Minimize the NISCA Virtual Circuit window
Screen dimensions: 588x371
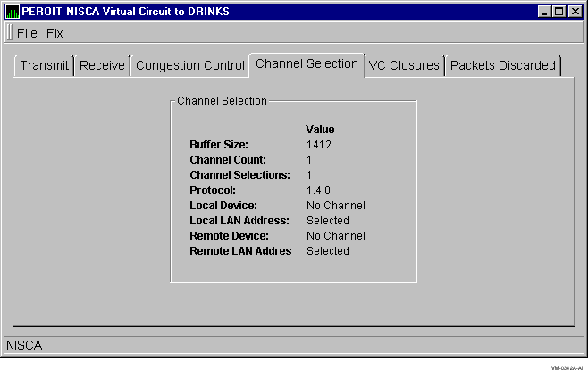[544, 12]
